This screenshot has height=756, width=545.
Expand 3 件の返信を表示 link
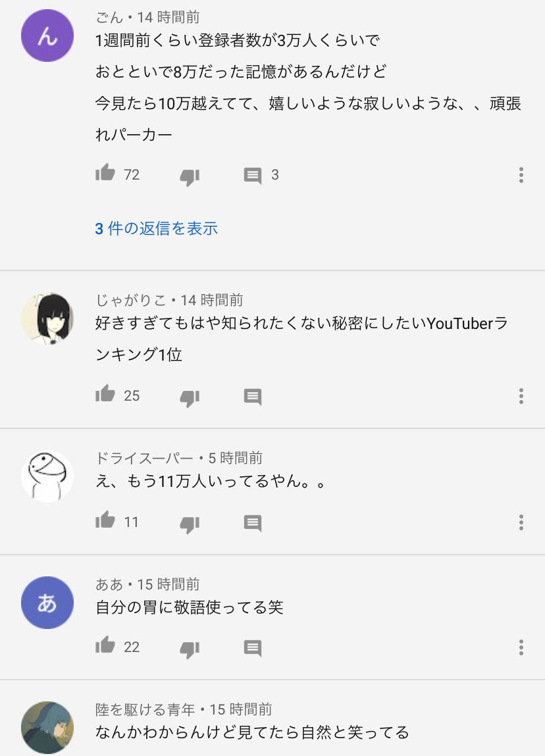click(x=156, y=228)
